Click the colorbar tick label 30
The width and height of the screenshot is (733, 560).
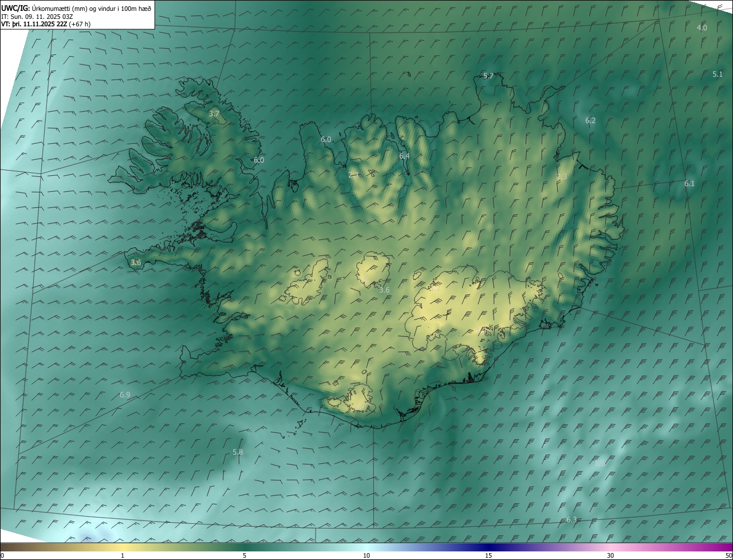click(610, 555)
